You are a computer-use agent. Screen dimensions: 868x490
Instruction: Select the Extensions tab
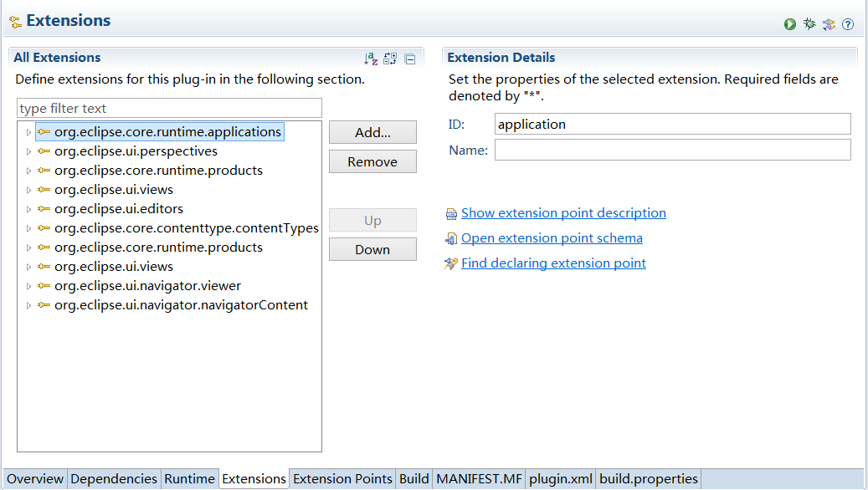tap(254, 479)
